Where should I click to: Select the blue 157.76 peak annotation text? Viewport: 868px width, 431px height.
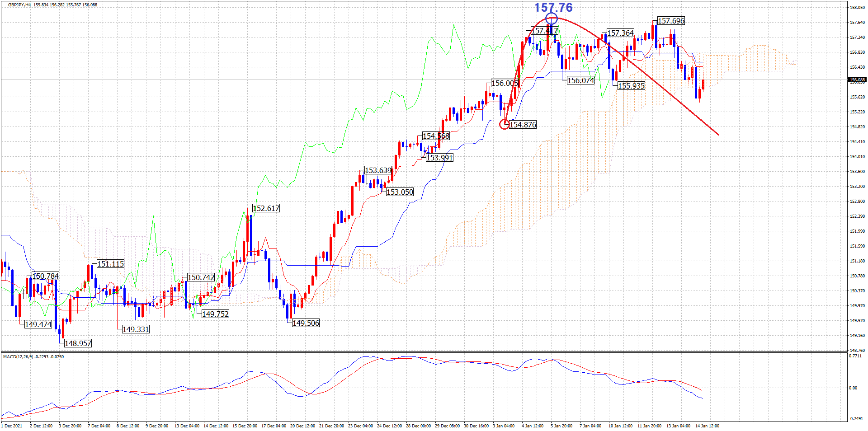point(553,8)
